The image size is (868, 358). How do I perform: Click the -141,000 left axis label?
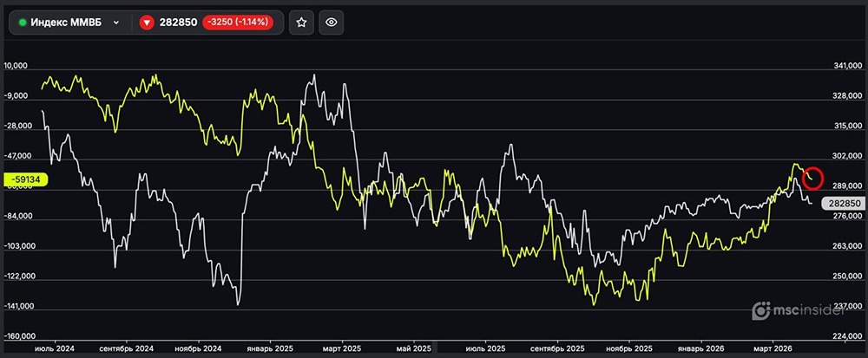click(x=19, y=307)
